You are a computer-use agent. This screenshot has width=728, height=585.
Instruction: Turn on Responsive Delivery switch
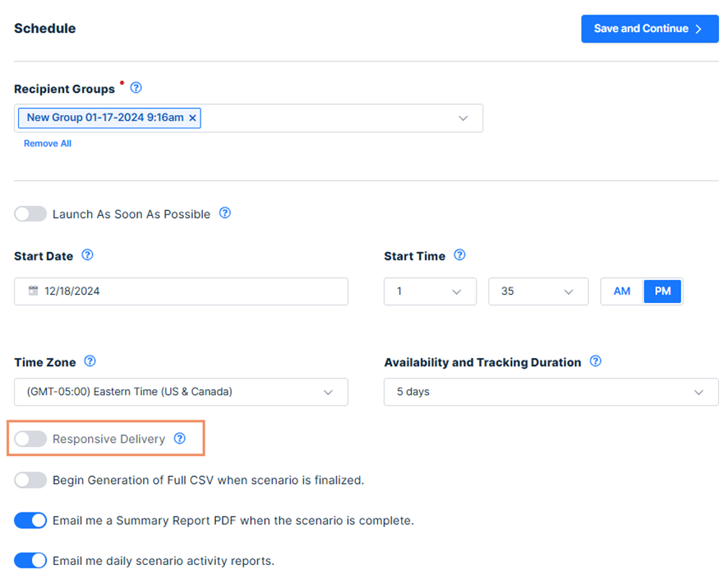pos(30,439)
